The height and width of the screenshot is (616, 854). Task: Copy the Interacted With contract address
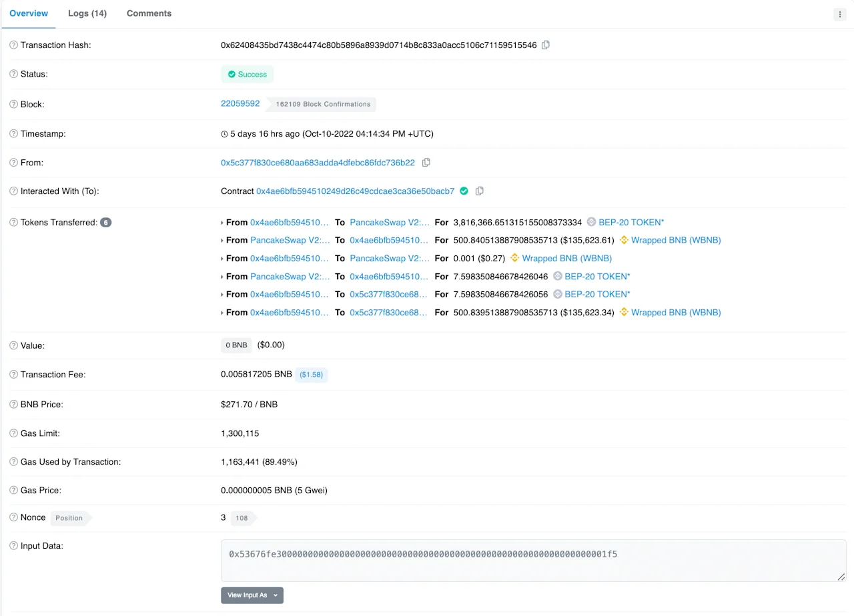coord(479,191)
